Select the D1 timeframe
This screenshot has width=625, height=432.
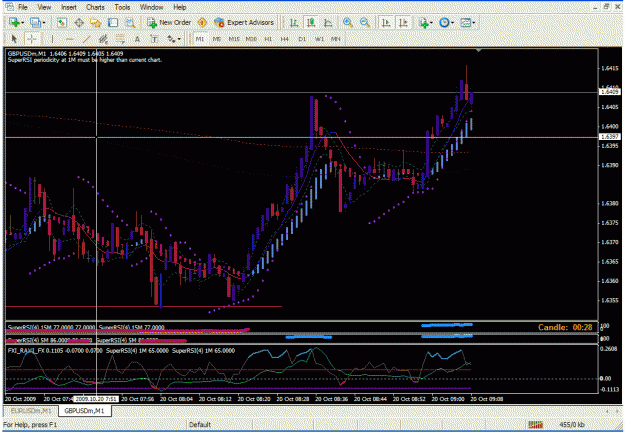302,39
